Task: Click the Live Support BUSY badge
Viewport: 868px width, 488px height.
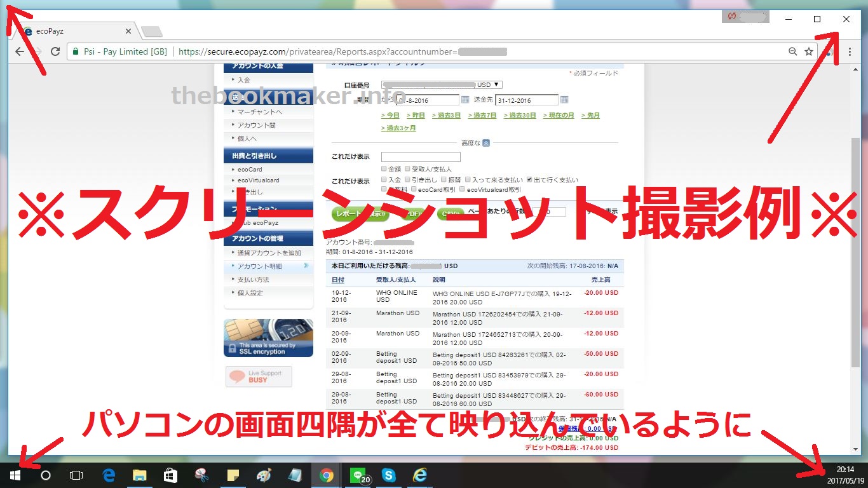Action: point(259,376)
